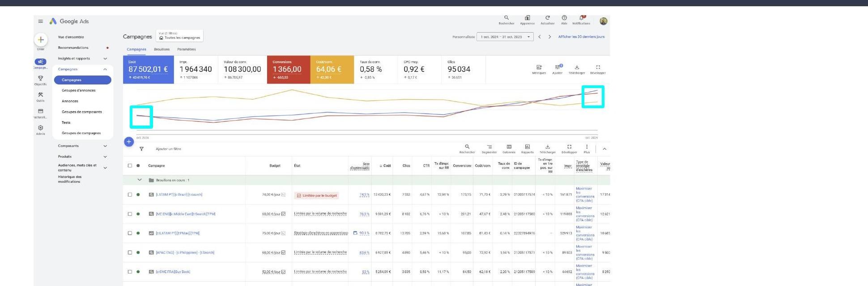Screen dimensions: 868x286
Task: Tick checkbox for SWE FRA Buy Back campaign
Action: pos(130,271)
